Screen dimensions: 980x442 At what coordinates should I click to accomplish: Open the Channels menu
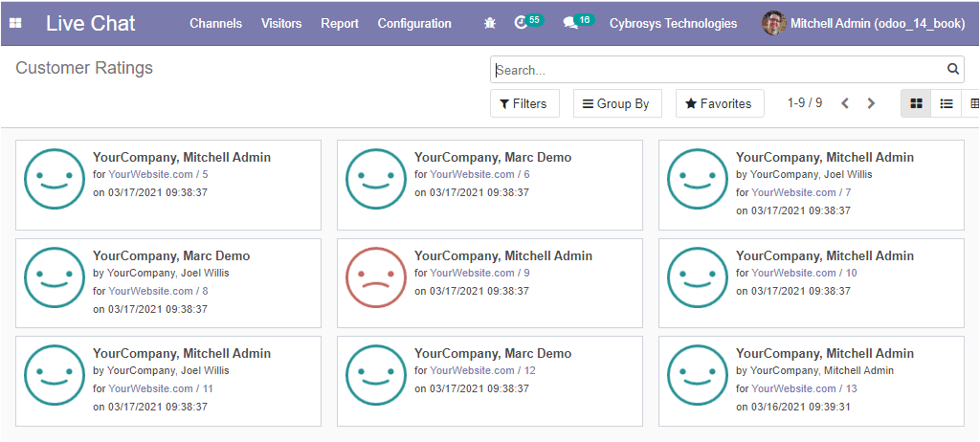point(215,24)
